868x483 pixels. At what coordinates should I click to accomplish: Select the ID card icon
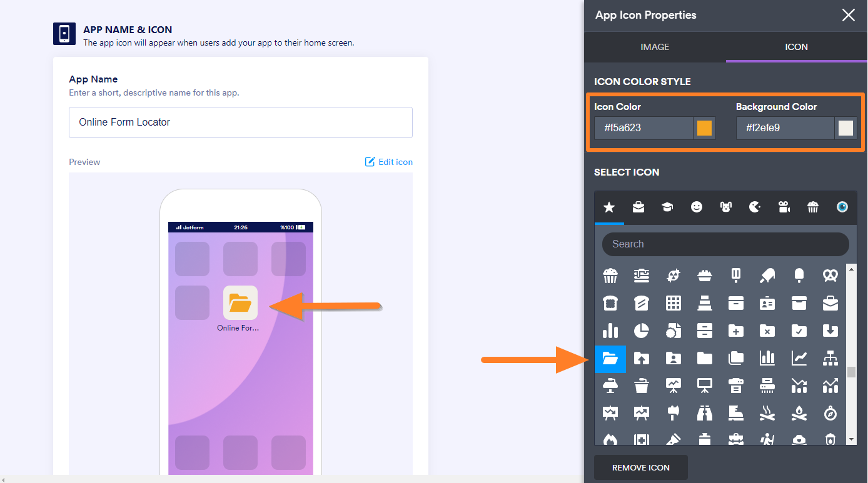pyautogui.click(x=767, y=303)
